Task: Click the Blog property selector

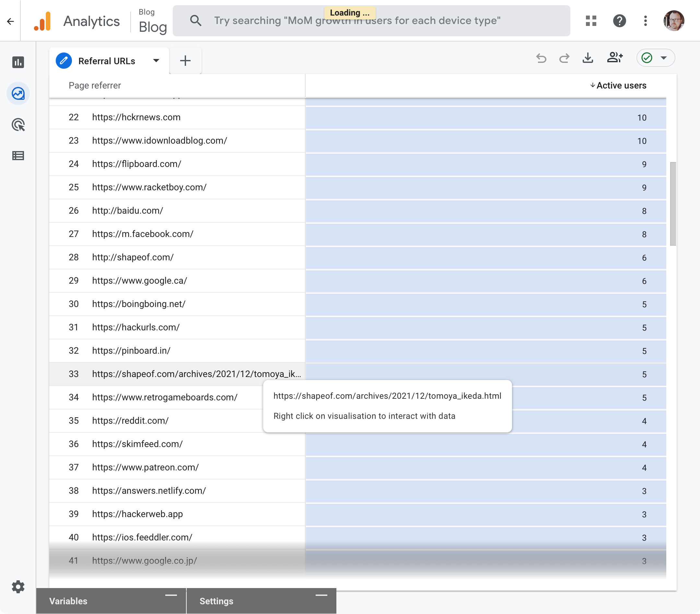Action: pyautogui.click(x=152, y=21)
